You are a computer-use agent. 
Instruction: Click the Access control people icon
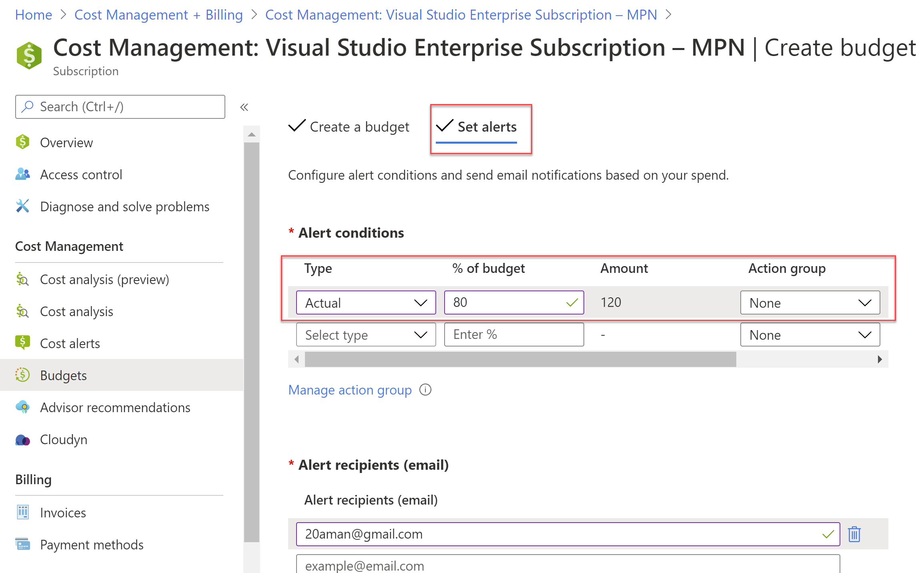click(23, 174)
